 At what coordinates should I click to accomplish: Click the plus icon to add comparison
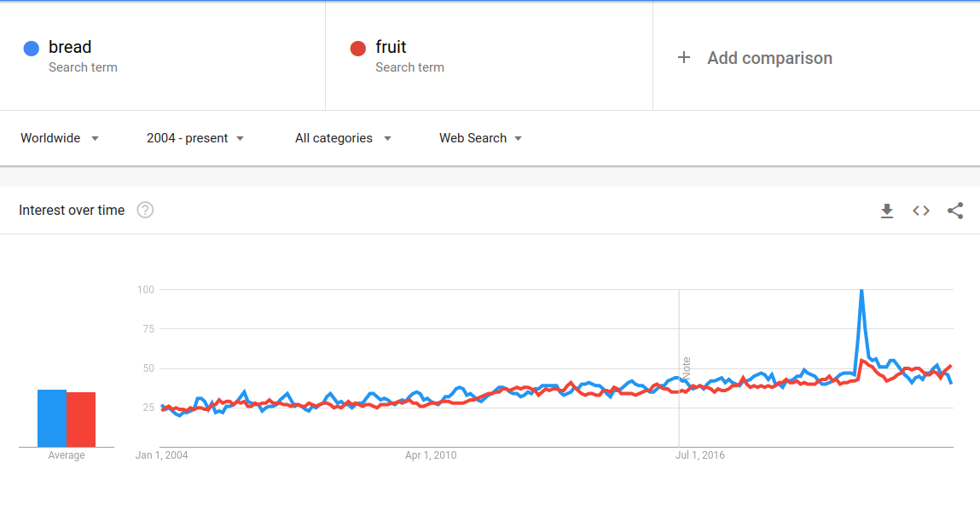(683, 58)
